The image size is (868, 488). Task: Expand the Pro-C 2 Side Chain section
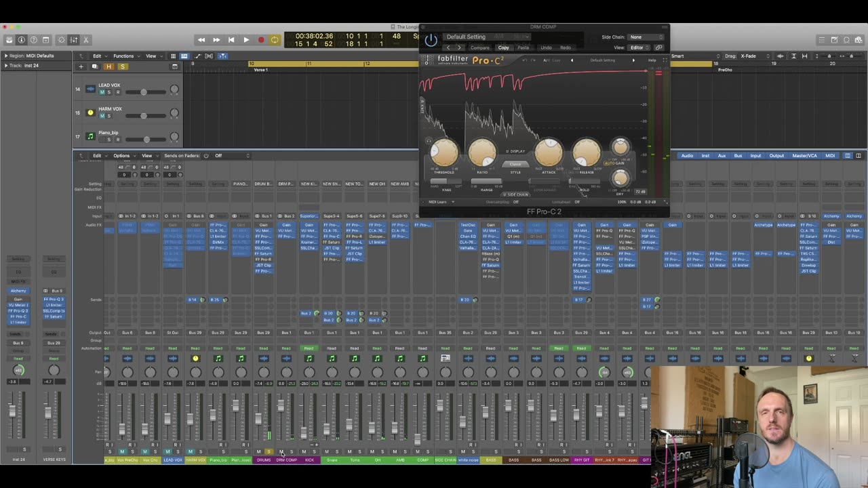click(x=515, y=195)
